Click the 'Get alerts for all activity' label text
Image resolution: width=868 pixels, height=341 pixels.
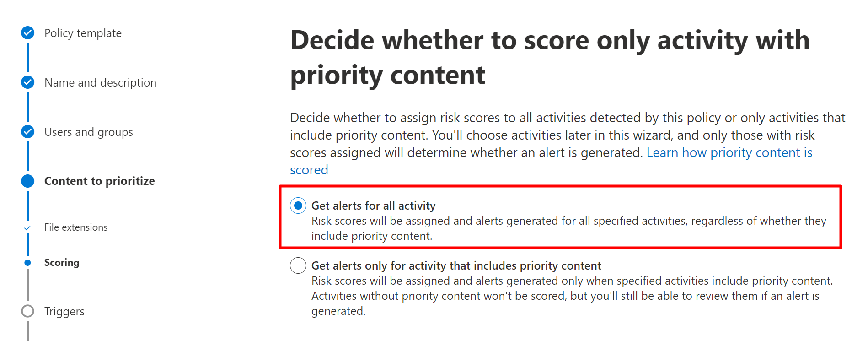[373, 206]
